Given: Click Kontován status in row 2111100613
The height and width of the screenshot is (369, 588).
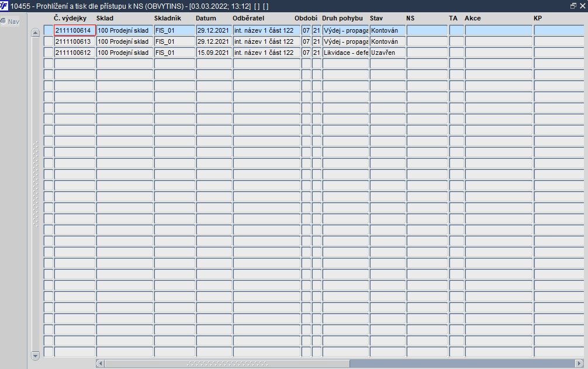Looking at the screenshot, I should pos(388,41).
